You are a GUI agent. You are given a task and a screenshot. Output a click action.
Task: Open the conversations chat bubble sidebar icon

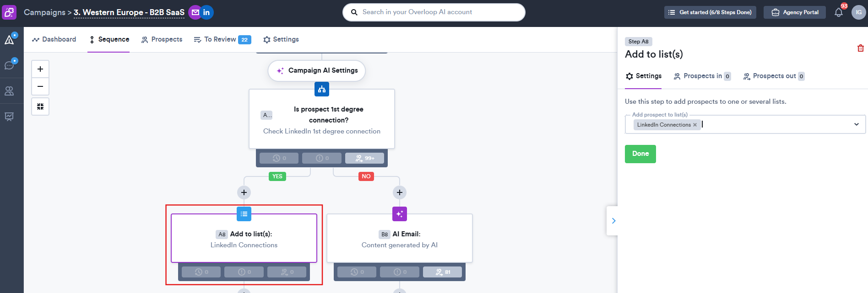(10, 65)
